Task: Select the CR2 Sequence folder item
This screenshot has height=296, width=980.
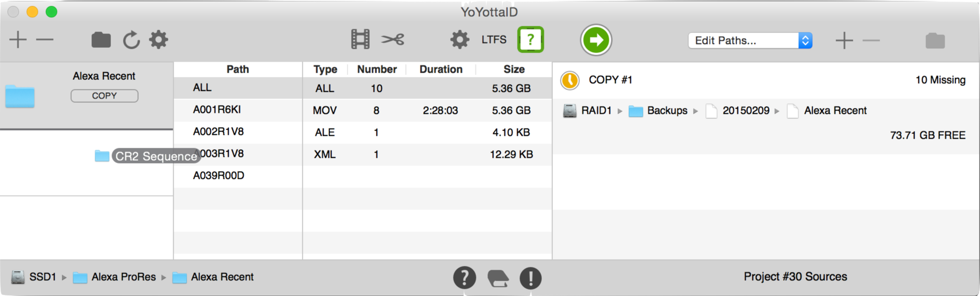Action: coord(147,156)
